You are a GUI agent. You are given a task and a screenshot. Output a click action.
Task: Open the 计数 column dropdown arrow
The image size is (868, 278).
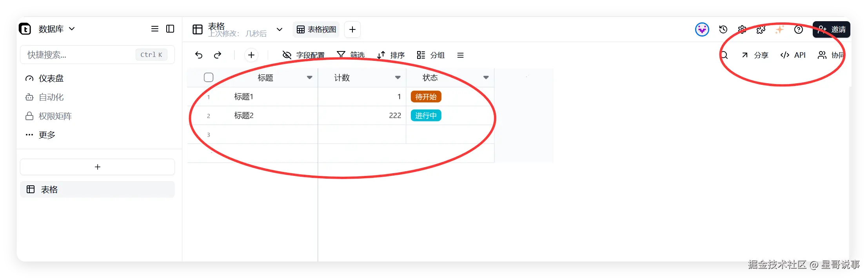(398, 78)
